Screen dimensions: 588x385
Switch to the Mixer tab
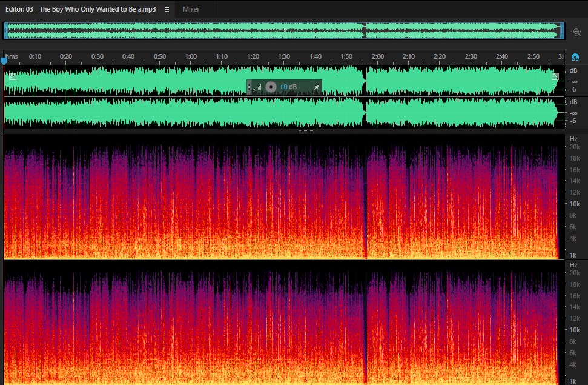point(191,9)
